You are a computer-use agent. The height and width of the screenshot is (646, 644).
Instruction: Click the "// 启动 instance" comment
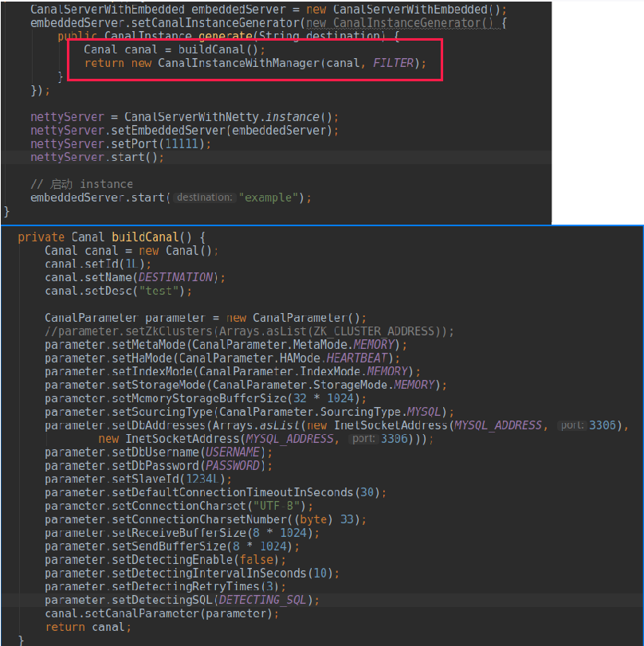pos(81,184)
